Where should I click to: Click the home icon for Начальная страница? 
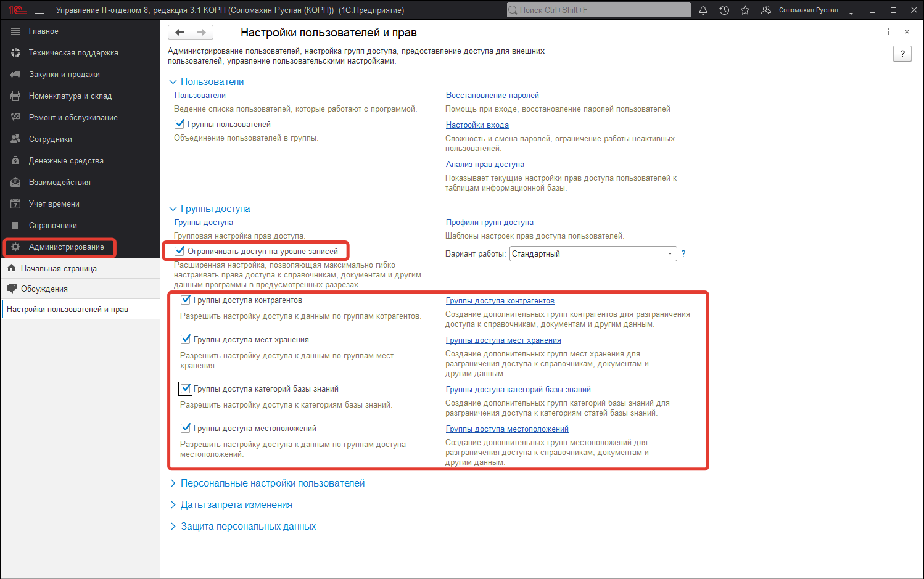(11, 268)
